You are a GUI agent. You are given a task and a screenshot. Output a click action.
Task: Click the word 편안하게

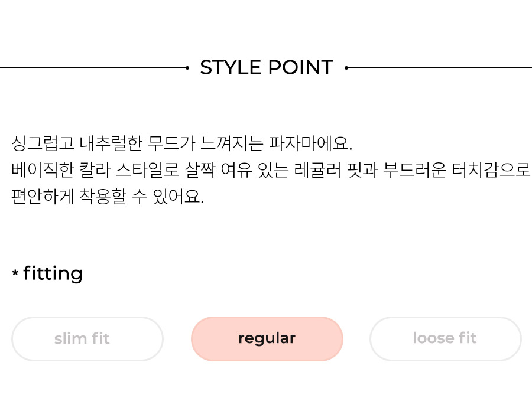[x=43, y=196]
